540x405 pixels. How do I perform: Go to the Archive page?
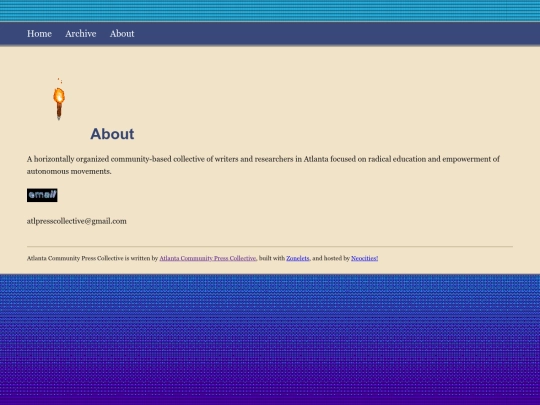click(81, 34)
